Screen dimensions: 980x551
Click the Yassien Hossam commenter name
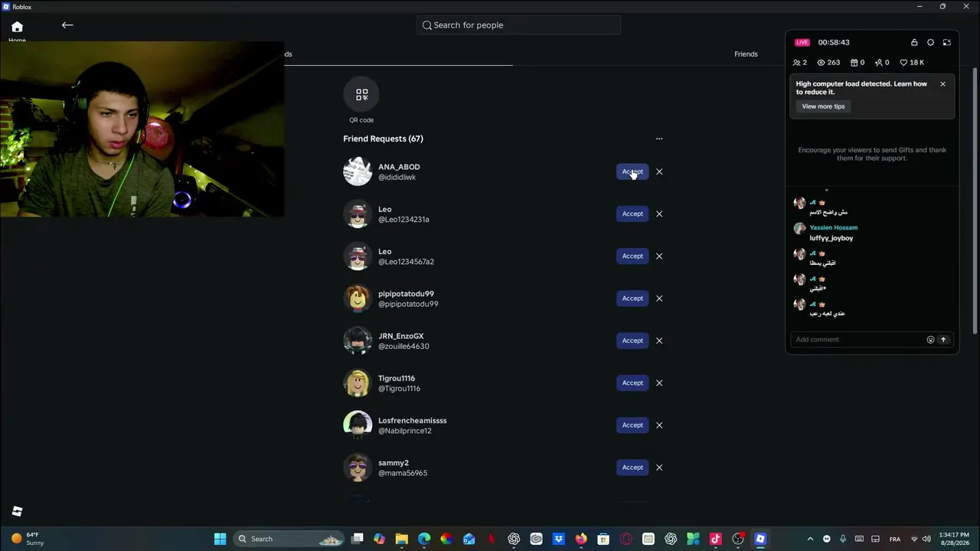pos(834,227)
